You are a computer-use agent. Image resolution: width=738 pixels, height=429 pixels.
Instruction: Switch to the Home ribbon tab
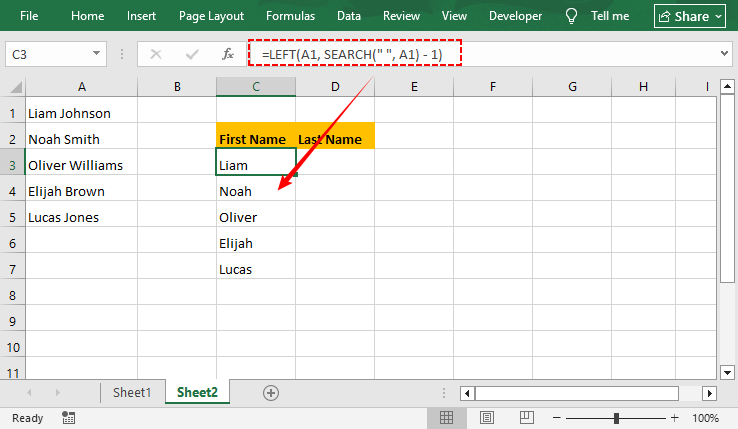tap(88, 16)
